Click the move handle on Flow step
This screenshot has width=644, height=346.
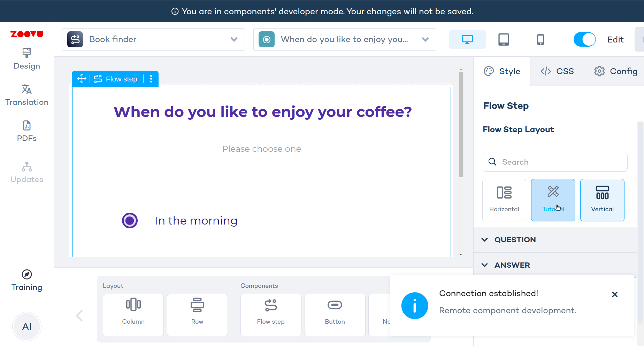[x=82, y=79]
